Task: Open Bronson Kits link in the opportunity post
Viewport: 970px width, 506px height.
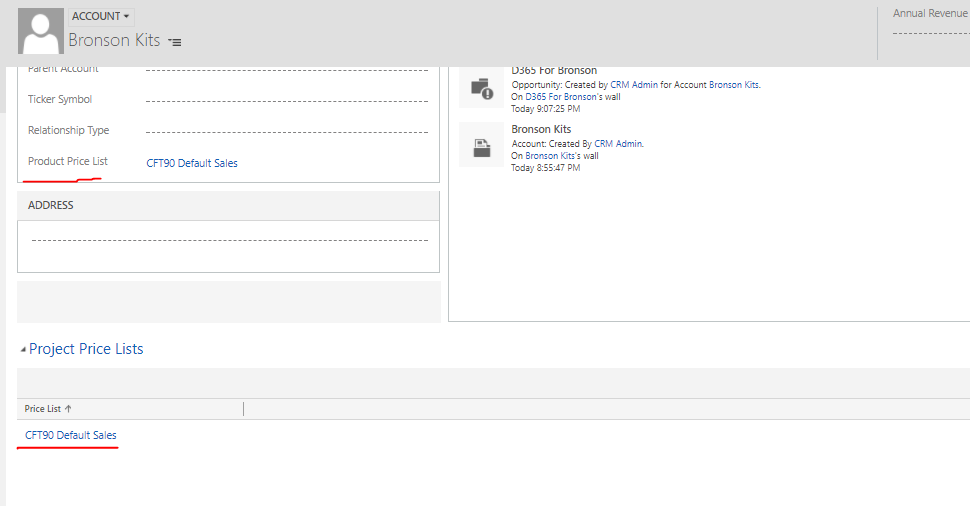Action: click(734, 85)
